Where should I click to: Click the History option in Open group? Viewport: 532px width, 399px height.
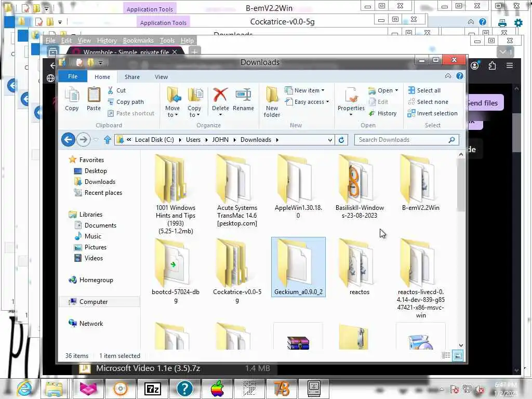click(383, 113)
